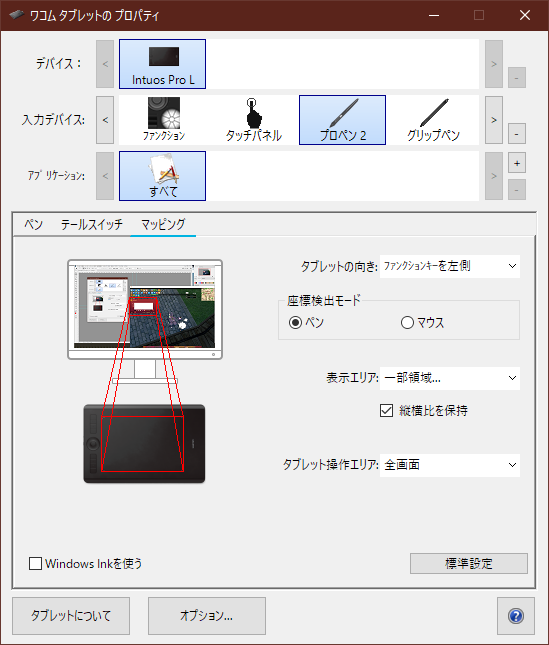Toggle the 縦横比を保持 checkbox
This screenshot has height=645, width=549.
pos(387,410)
